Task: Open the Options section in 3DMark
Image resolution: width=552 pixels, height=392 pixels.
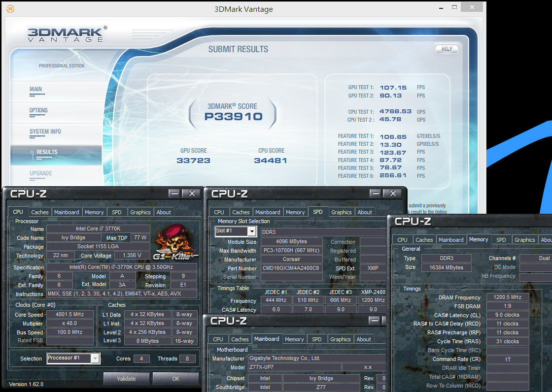Action: (38, 110)
